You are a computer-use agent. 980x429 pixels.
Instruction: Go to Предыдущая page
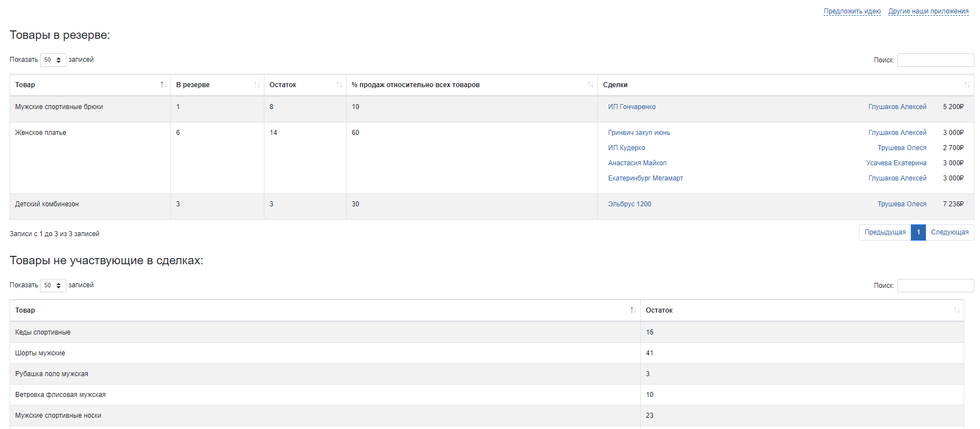(x=885, y=232)
